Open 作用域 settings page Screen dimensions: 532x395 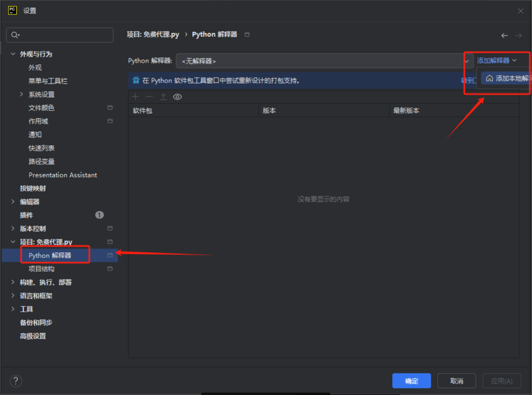coord(38,121)
